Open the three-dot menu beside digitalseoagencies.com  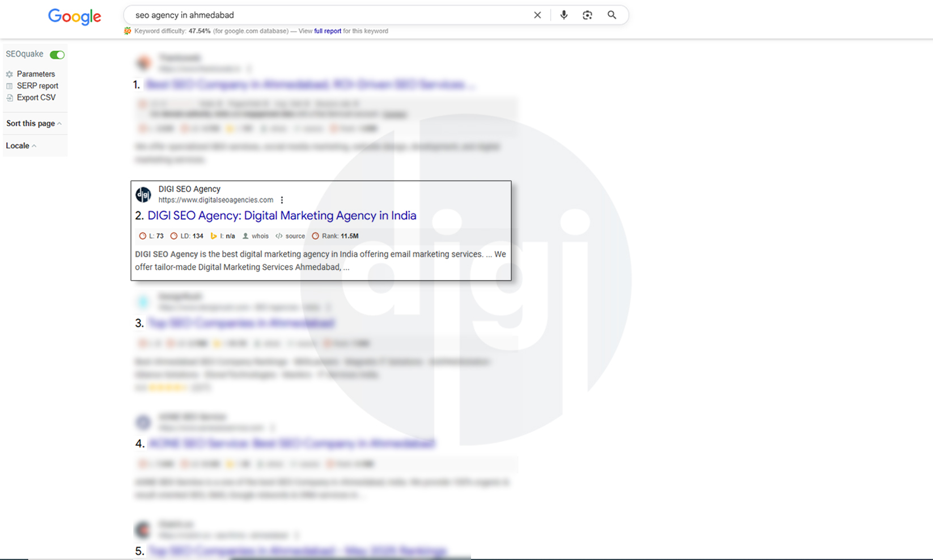282,200
